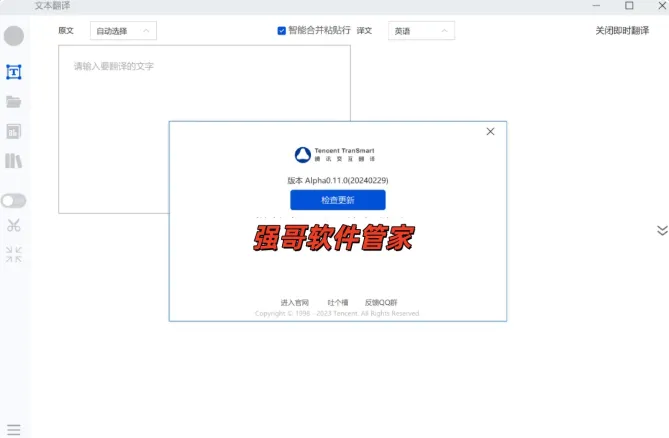
Task: Select the text translation icon in the sidebar
Action: [x=14, y=72]
